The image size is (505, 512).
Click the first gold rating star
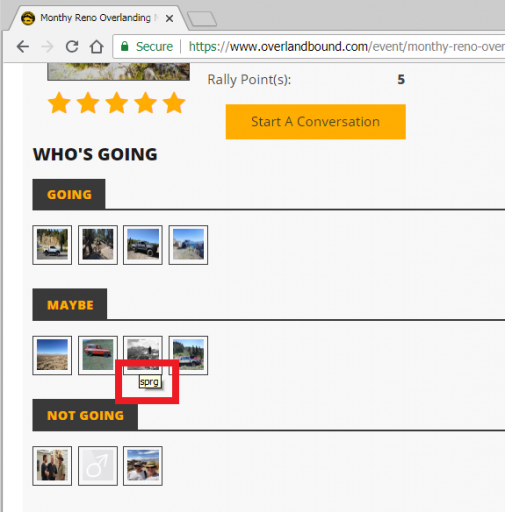[59, 103]
